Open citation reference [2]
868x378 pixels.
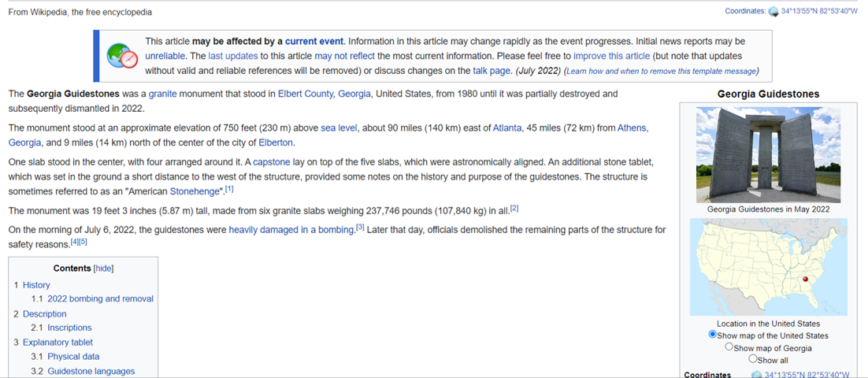pos(514,208)
